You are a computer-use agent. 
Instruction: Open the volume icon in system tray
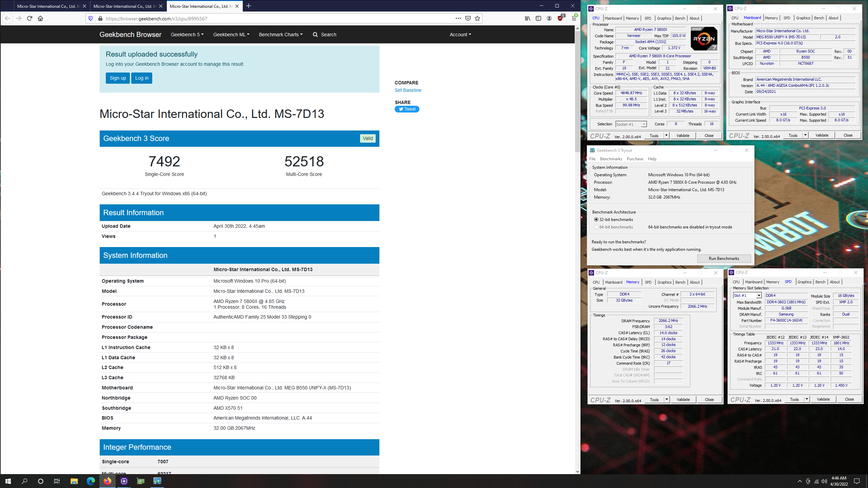[825, 481]
